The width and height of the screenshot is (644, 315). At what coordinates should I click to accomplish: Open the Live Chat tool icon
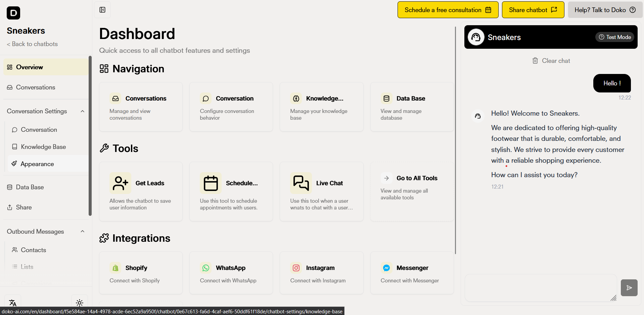coord(301,183)
